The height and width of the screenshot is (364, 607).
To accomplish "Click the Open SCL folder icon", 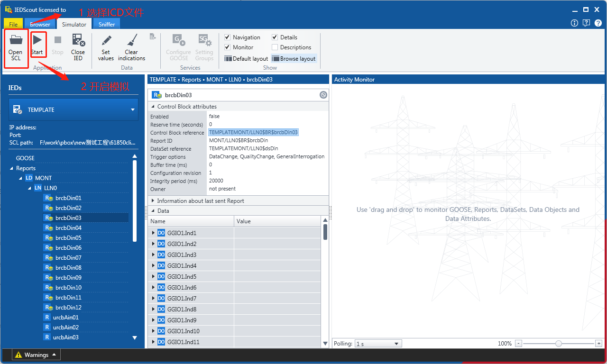I will (x=16, y=40).
